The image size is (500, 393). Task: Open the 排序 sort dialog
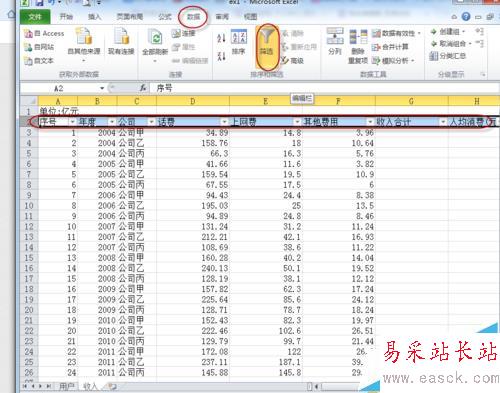[x=239, y=42]
